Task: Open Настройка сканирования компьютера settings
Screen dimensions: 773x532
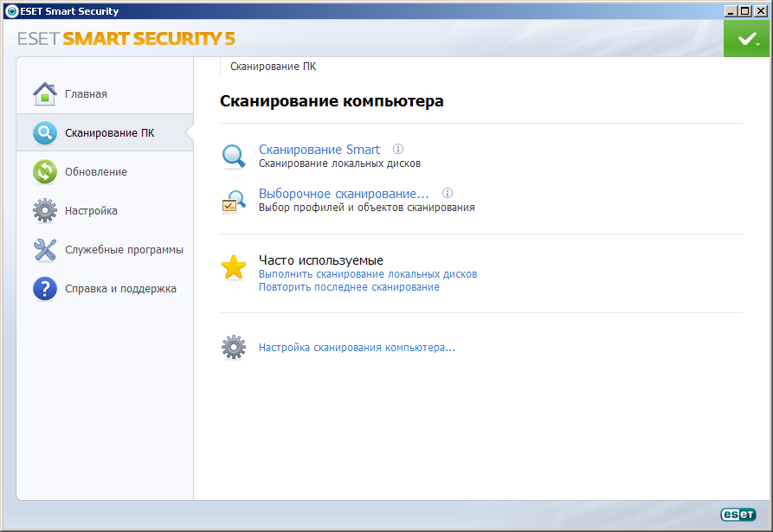Action: (x=357, y=348)
